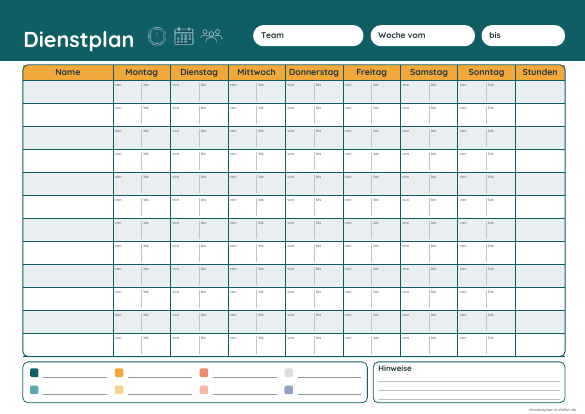
Task: Click the label line beside blue-purple swatch
Action: pyautogui.click(x=329, y=394)
